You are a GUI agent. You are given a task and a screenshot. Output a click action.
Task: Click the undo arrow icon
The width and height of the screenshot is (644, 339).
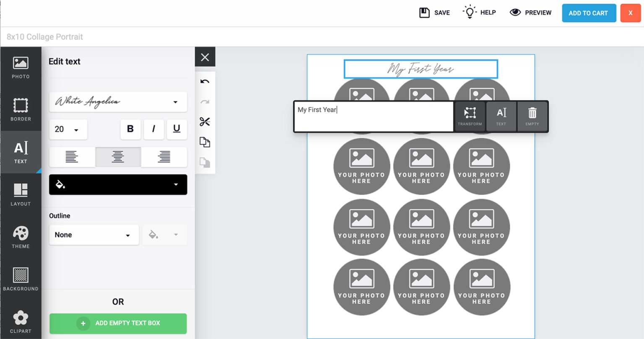(x=205, y=81)
